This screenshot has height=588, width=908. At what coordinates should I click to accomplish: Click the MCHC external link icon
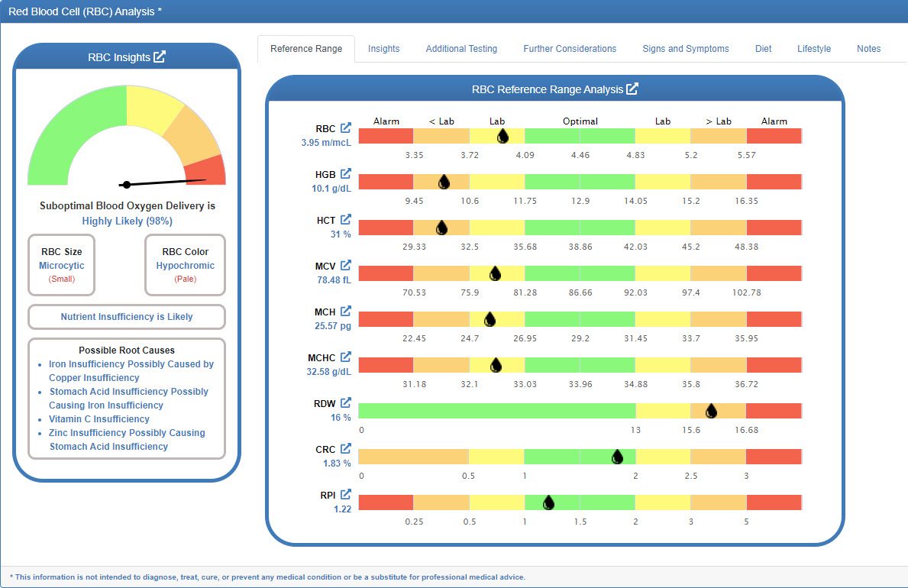(347, 357)
